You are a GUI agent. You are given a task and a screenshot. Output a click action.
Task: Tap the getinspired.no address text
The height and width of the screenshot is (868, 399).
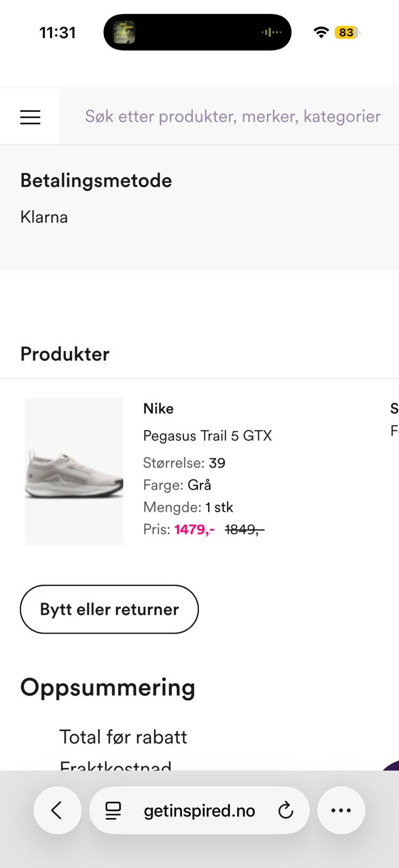[x=199, y=810]
